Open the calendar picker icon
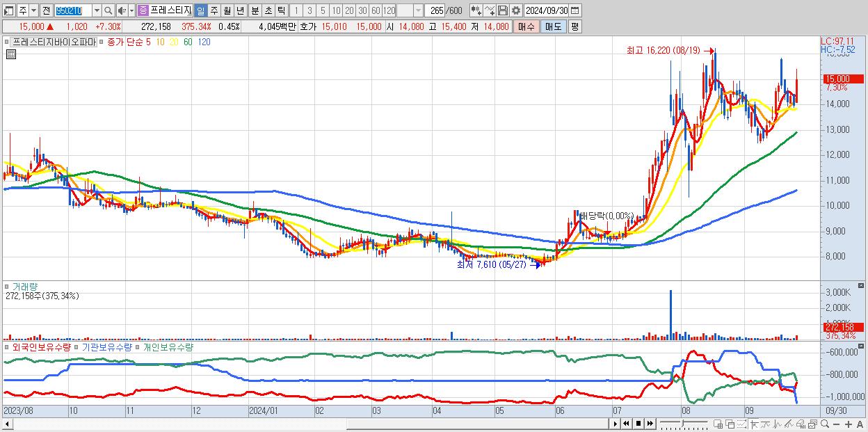Screen dimensions: 868x432 point(576,10)
